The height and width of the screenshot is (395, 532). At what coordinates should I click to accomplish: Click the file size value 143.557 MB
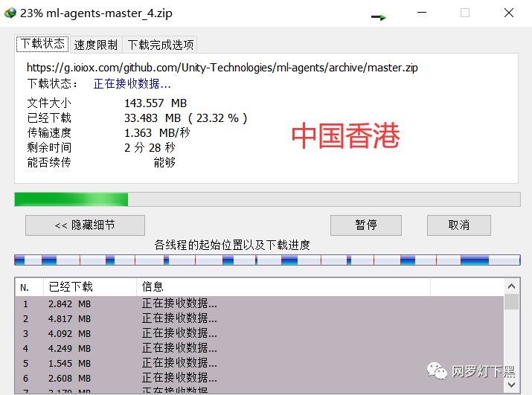[x=156, y=103]
